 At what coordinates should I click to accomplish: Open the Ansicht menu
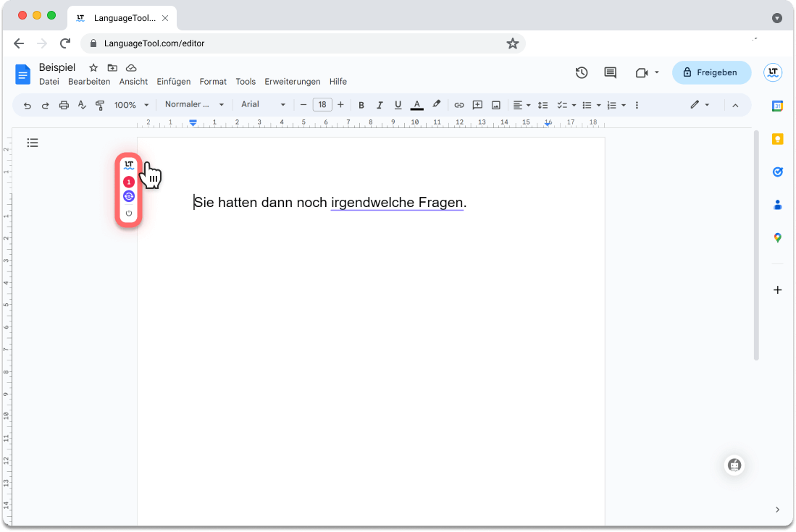[x=133, y=82]
